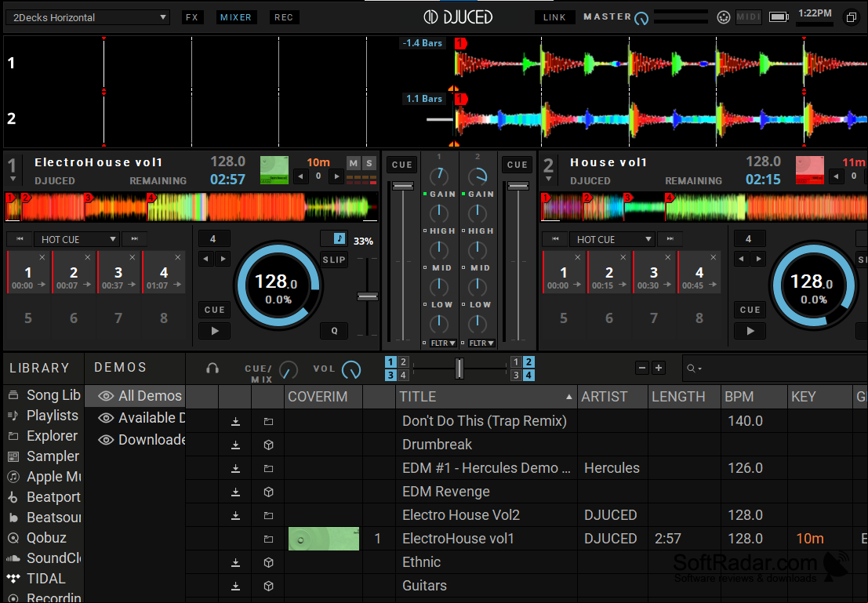Click the download icon for EDM Revenge
The image size is (868, 603).
(235, 492)
